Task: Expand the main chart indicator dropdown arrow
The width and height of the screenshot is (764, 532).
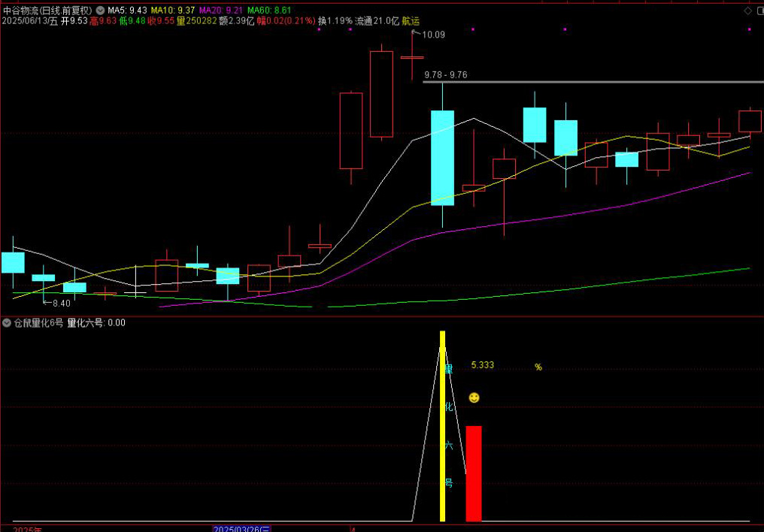Action: tap(101, 11)
